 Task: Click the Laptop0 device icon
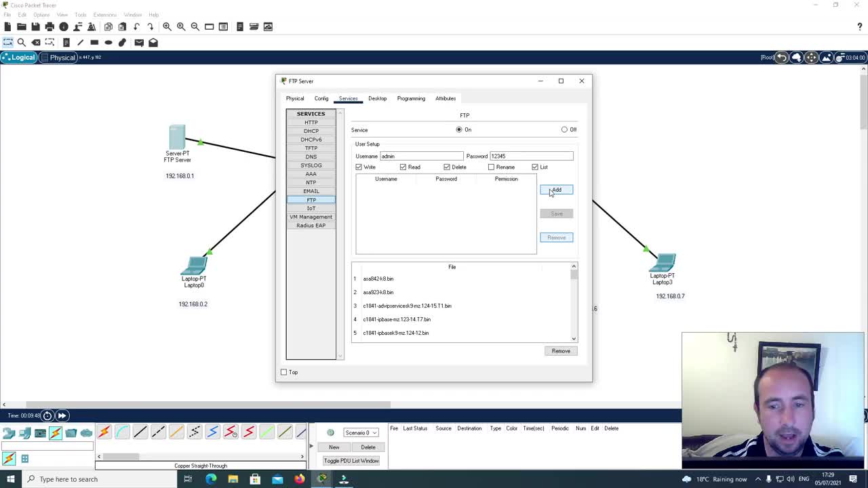click(x=195, y=265)
